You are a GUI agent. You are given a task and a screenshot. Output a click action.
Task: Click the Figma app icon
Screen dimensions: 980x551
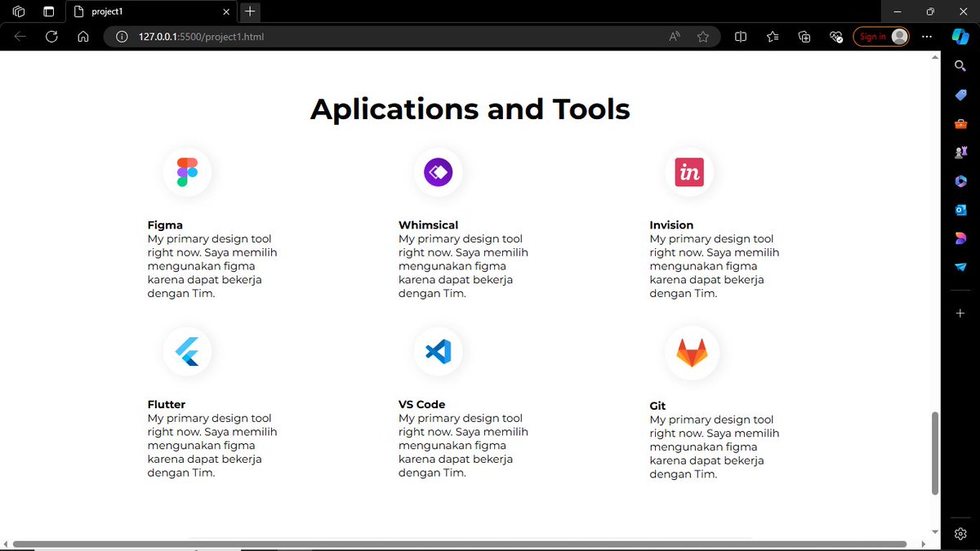(x=187, y=171)
